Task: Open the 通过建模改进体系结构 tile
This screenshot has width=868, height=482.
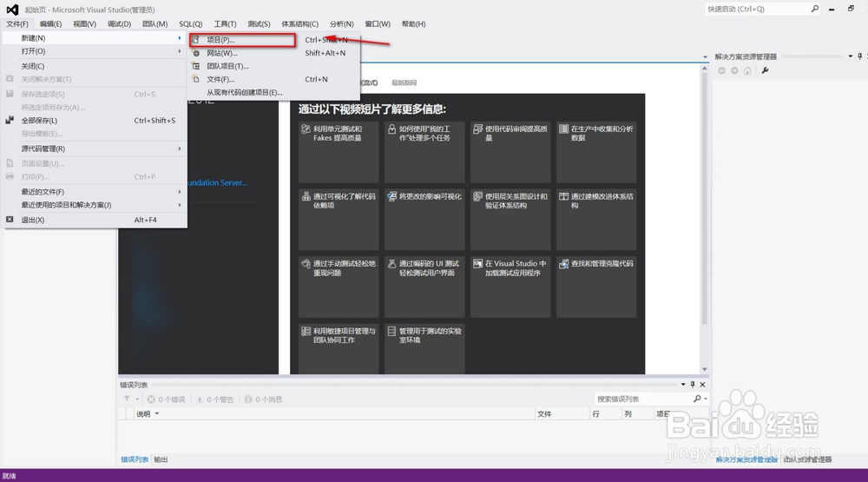Action: point(596,220)
